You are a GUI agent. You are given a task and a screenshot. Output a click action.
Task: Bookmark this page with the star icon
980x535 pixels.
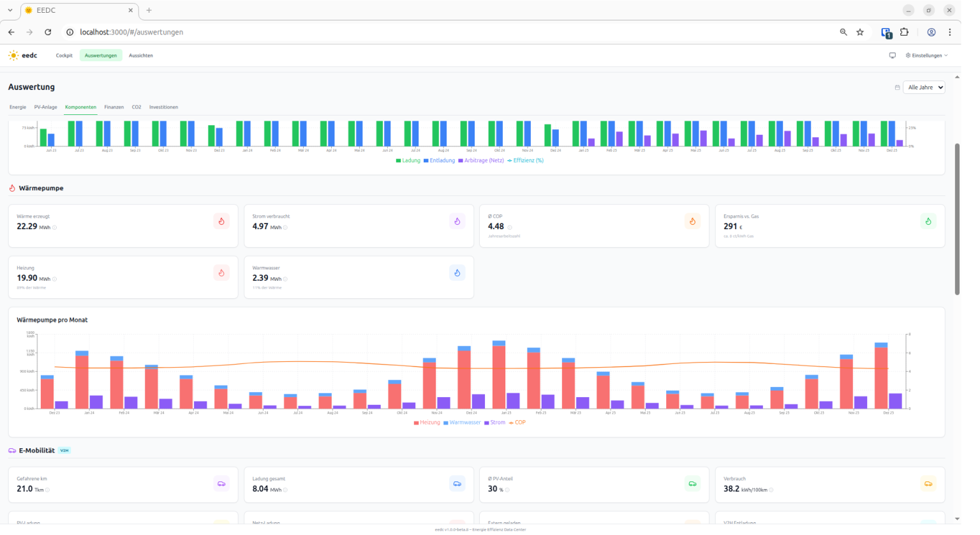(860, 32)
